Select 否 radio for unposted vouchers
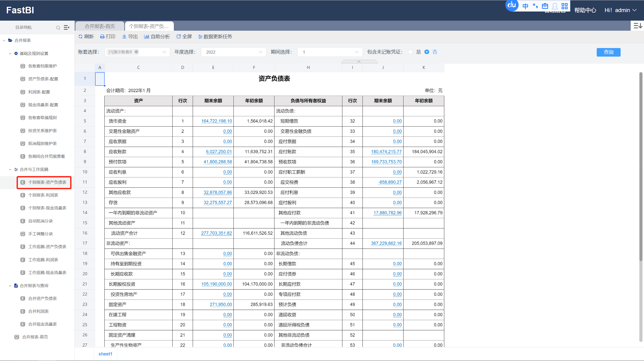This screenshot has height=361, width=644. click(x=427, y=52)
